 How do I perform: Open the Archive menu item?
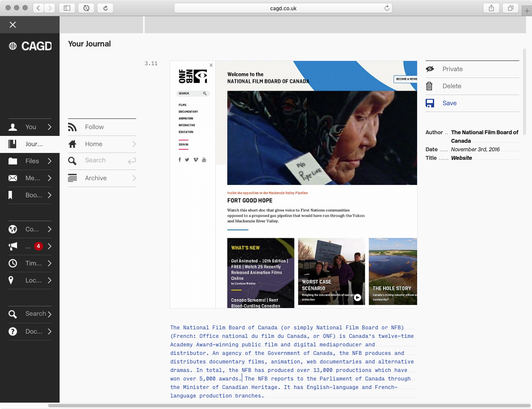click(102, 178)
